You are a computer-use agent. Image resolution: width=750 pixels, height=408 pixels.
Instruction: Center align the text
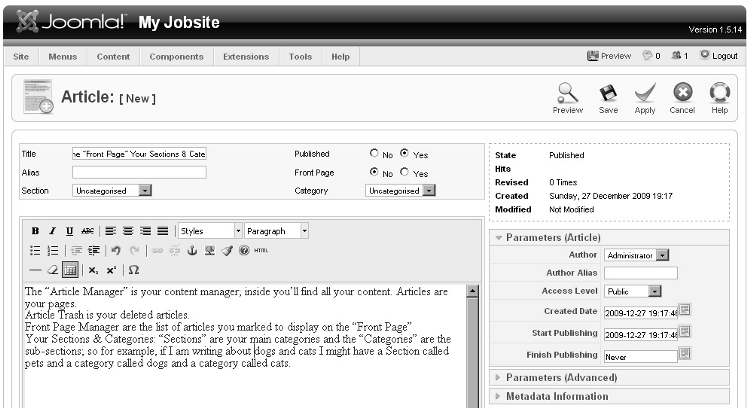pos(128,231)
